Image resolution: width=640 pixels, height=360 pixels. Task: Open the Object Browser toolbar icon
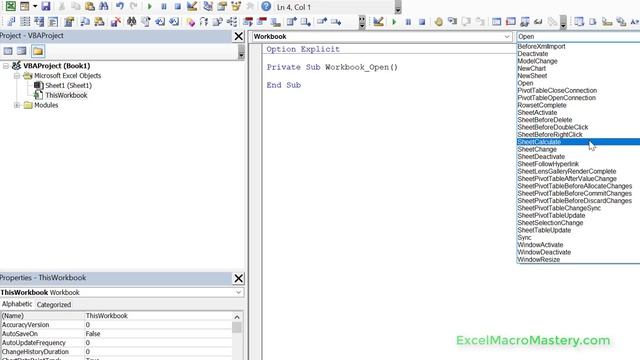coord(236,7)
